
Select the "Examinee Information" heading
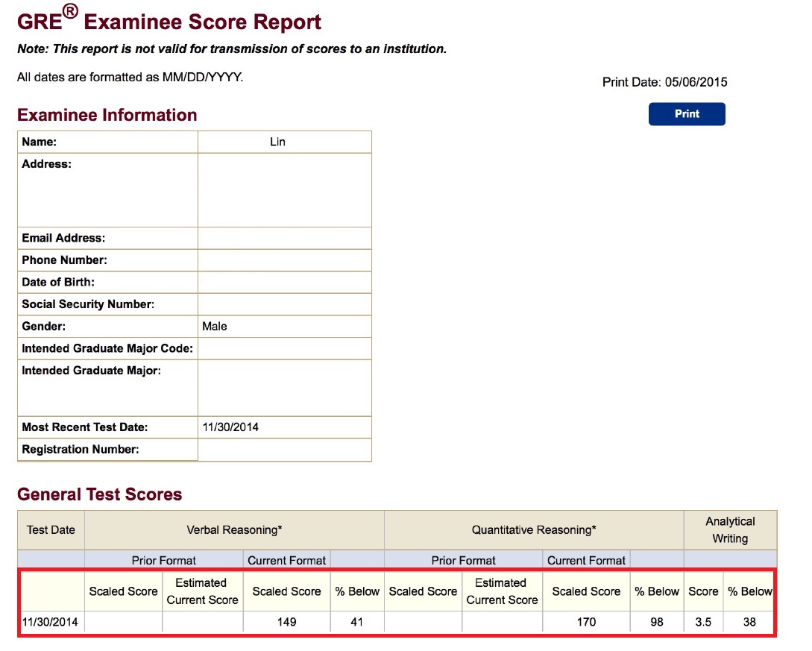coord(107,114)
